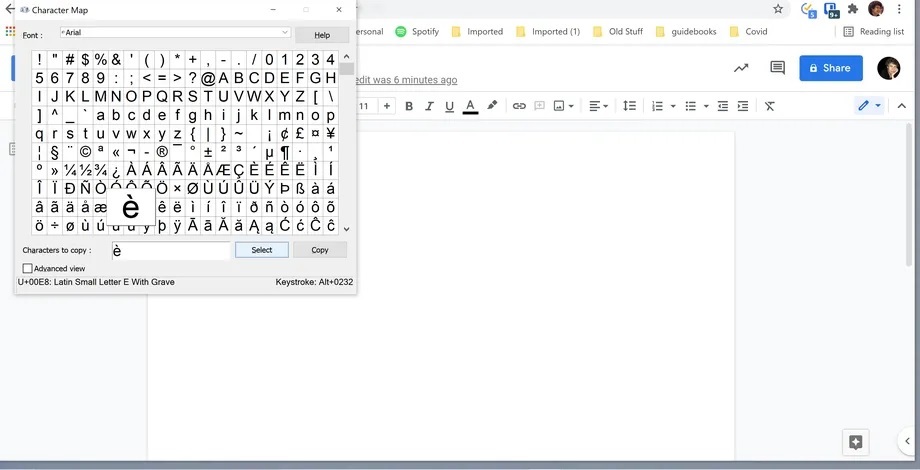Screen dimensions: 920x470
Task: Open the comment history icon
Action: point(777,68)
